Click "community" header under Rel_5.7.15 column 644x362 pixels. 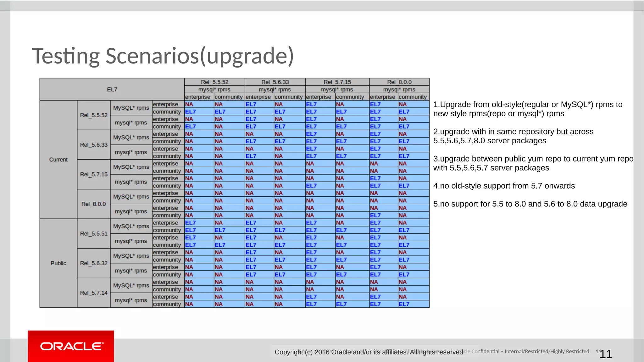[352, 97]
